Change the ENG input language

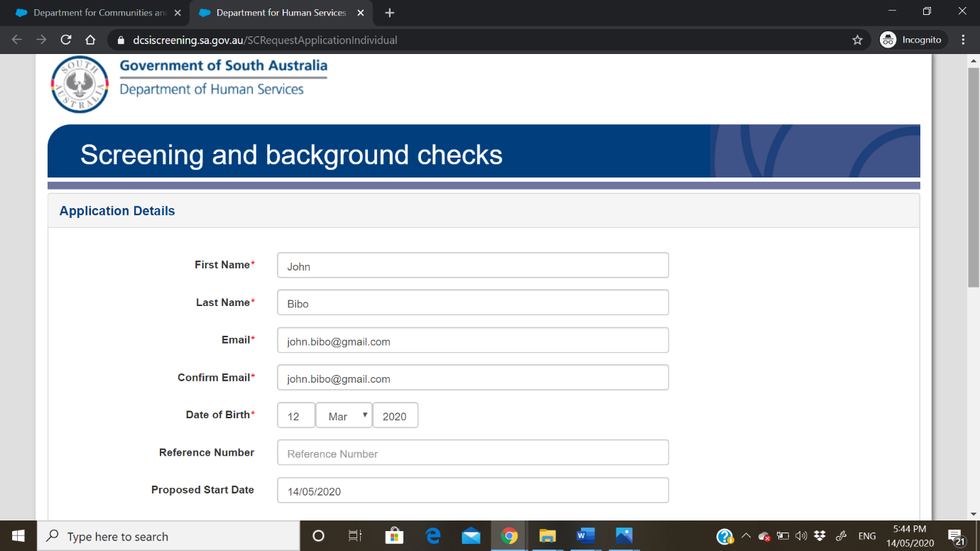[867, 536]
